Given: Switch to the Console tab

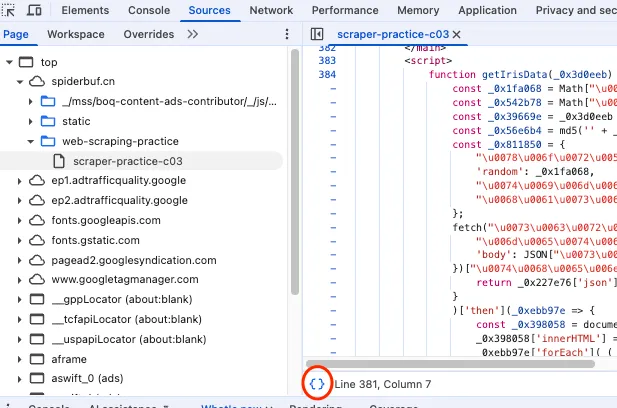Looking at the screenshot, I should pos(149,10).
